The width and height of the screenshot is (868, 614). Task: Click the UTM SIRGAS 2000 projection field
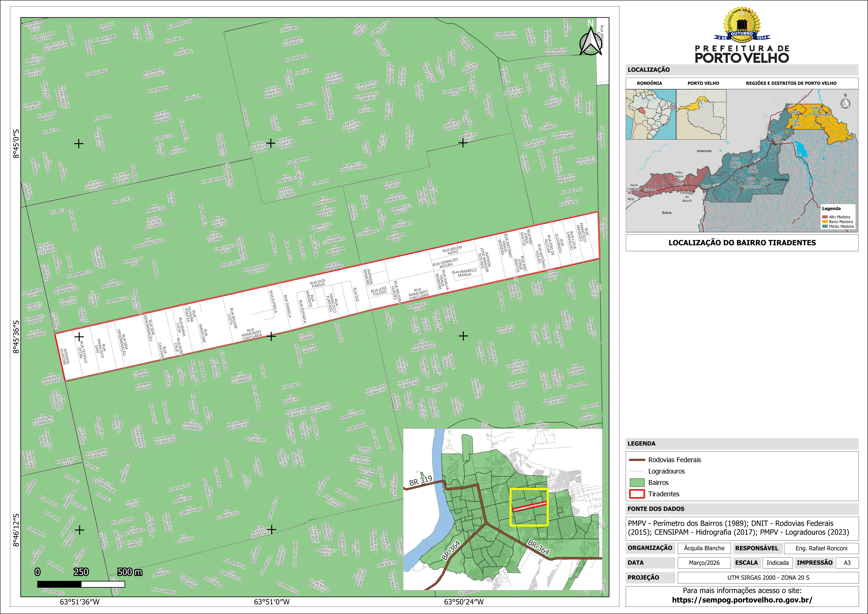coord(768,578)
